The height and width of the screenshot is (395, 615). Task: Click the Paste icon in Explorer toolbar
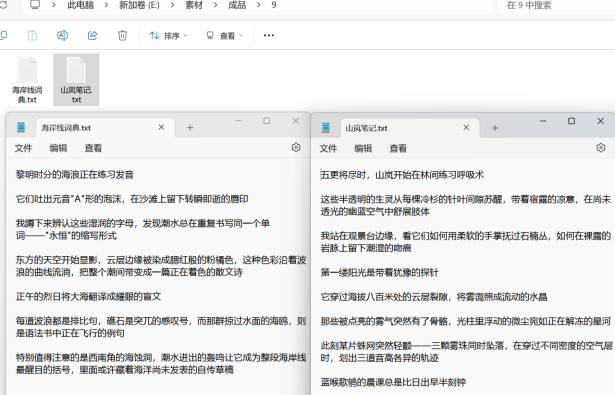[x=32, y=35]
